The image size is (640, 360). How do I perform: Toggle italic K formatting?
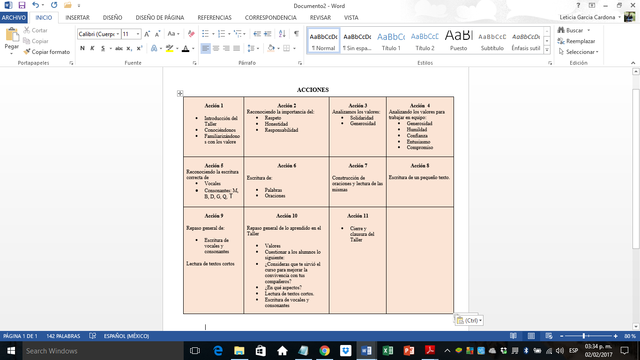point(92,48)
